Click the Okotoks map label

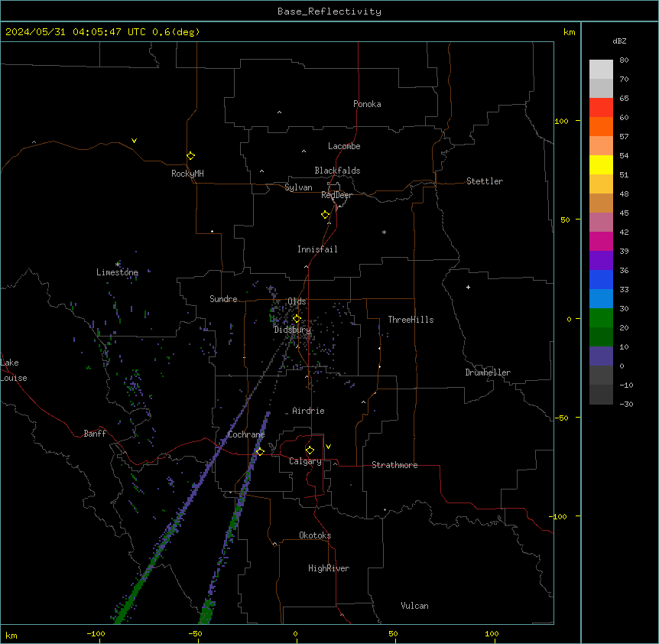click(x=315, y=535)
